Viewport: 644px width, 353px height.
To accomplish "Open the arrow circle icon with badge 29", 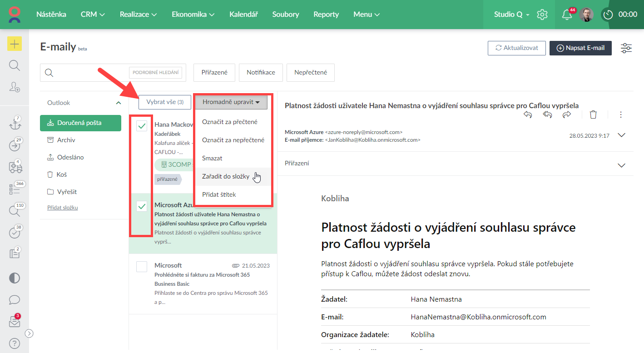I will [15, 145].
